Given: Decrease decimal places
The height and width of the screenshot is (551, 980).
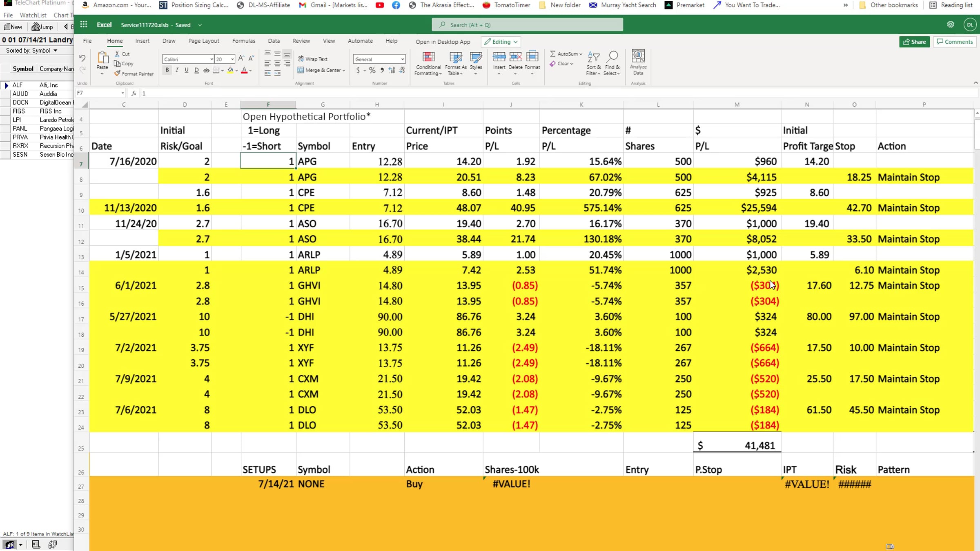Looking at the screenshot, I should tap(402, 70).
